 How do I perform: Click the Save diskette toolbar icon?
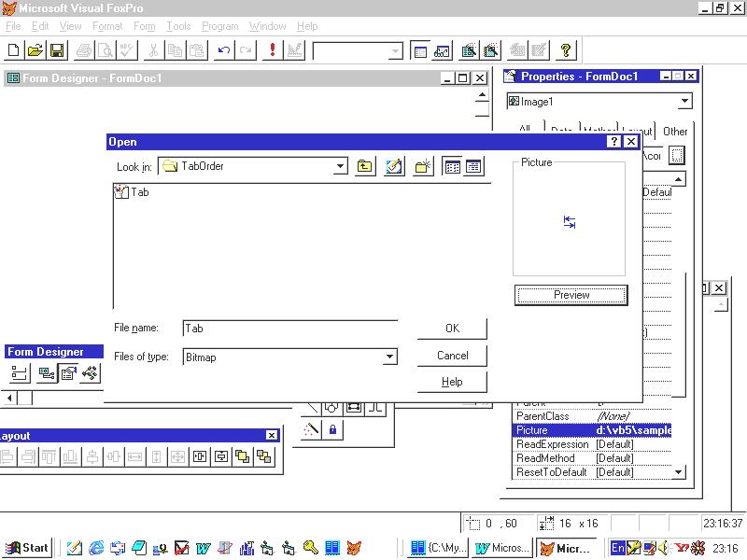point(57,50)
